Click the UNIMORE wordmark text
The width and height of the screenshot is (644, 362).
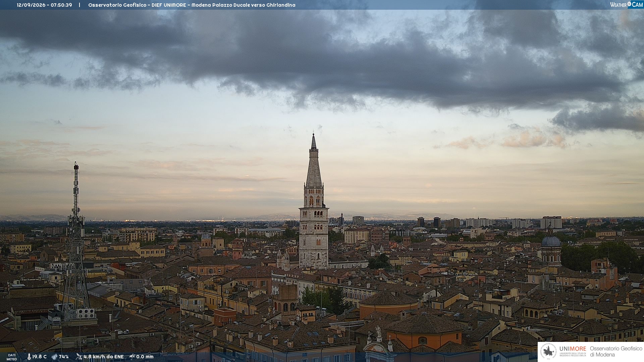tap(573, 349)
